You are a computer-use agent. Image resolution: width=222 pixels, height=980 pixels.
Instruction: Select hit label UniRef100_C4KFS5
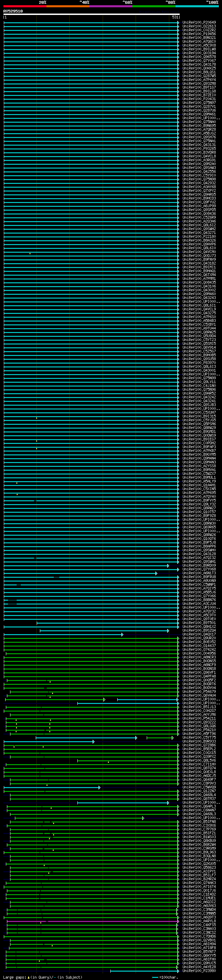point(199,925)
